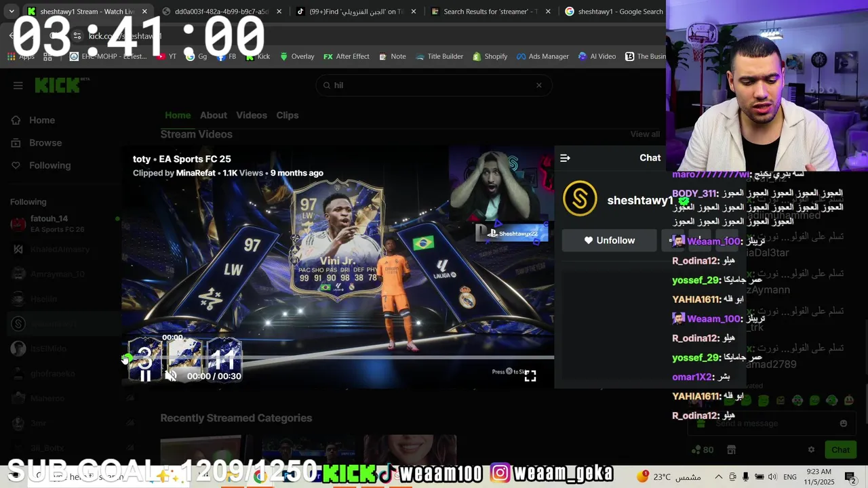Click the green Chat send button

[x=840, y=449]
